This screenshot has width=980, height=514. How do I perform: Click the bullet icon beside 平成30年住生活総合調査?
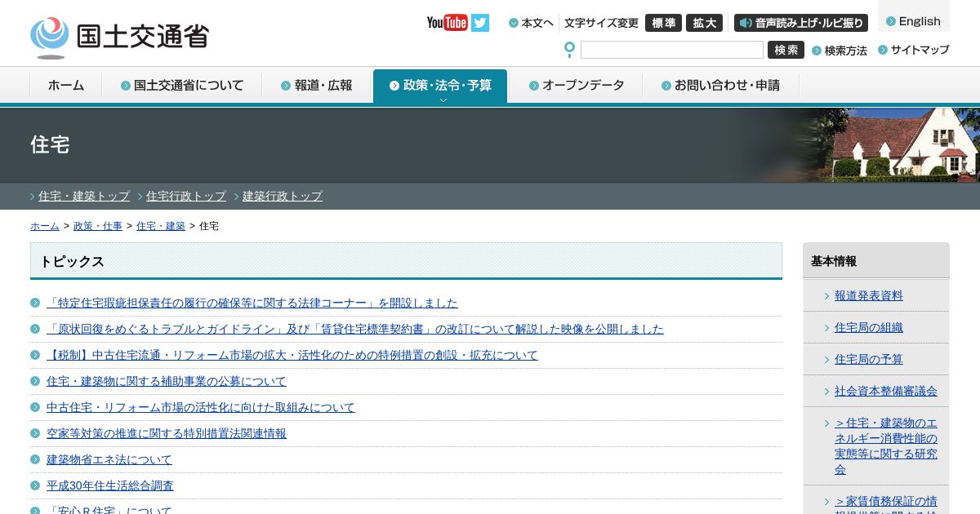[x=35, y=485]
